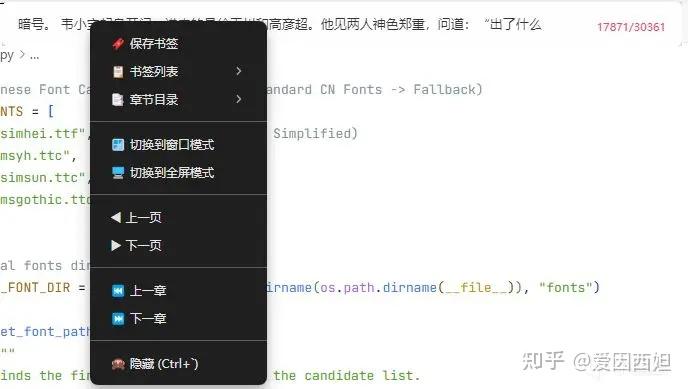Choose 切换到全屏模式 from context menu
Screen dimensions: 688x389
click(178, 173)
